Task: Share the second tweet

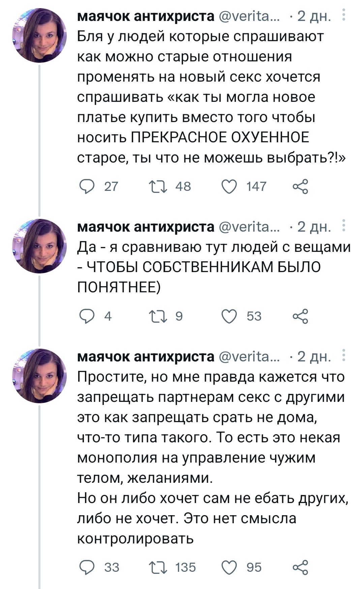Action: 300,316
